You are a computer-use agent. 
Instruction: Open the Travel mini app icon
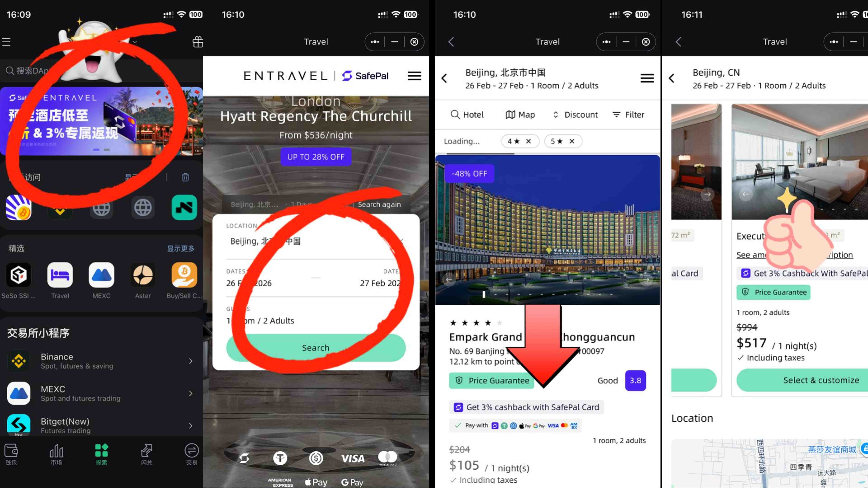coord(60,275)
